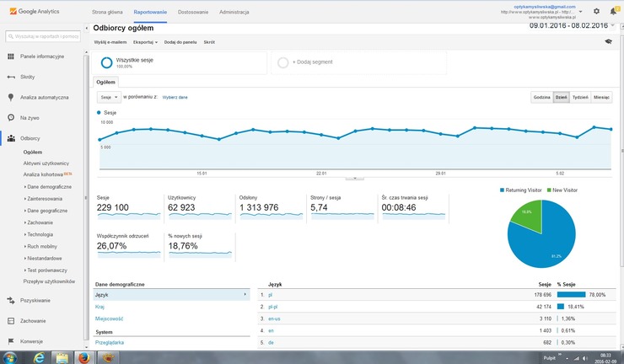Collapse the chart with small arrow handle
The image size is (624, 364).
tap(354, 179)
